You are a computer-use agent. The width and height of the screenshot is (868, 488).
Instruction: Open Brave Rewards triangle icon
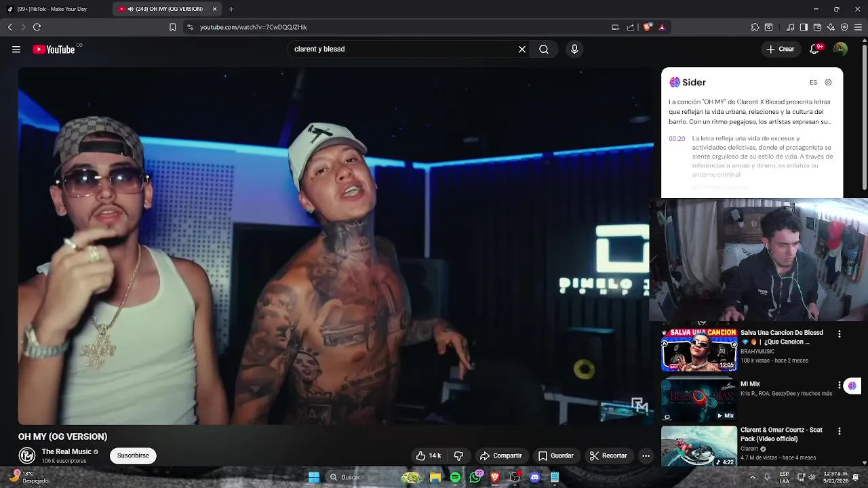pos(662,27)
